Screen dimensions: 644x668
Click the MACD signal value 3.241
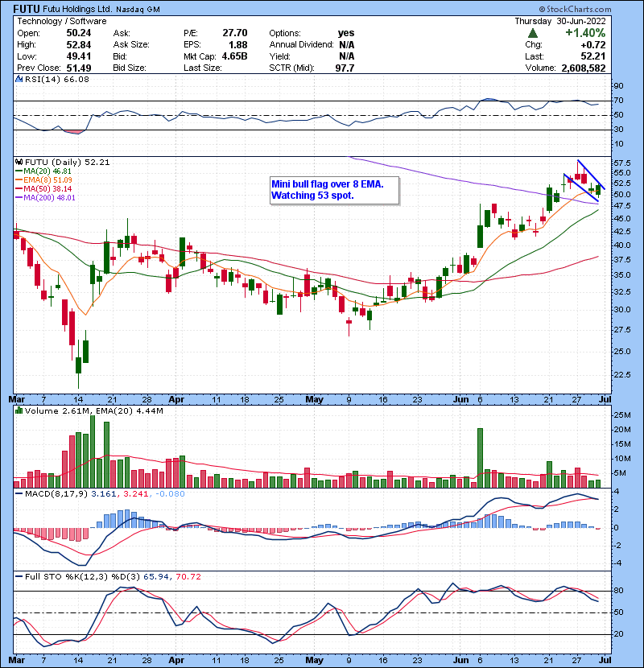pos(135,494)
